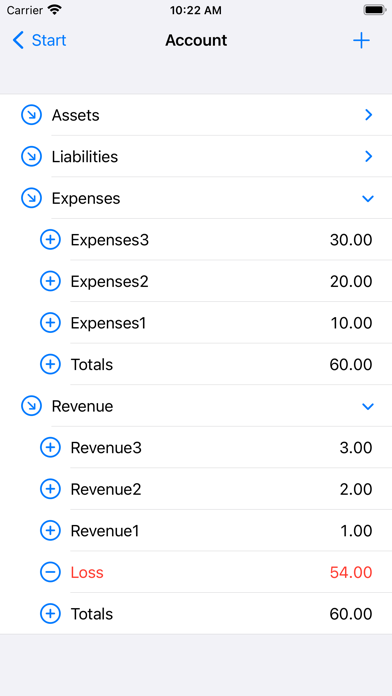Tap the arrow circle icon beside Expenses
This screenshot has height=696, width=392.
click(31, 198)
